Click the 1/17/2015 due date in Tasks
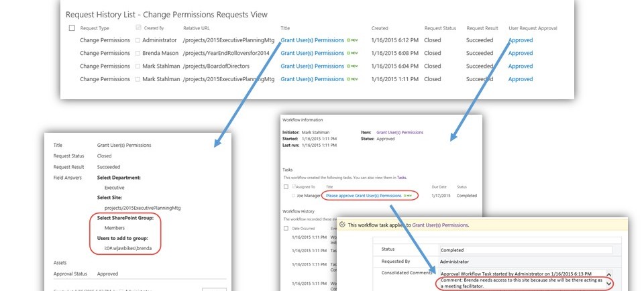Viewport: 644px width, 291px height. (441, 196)
